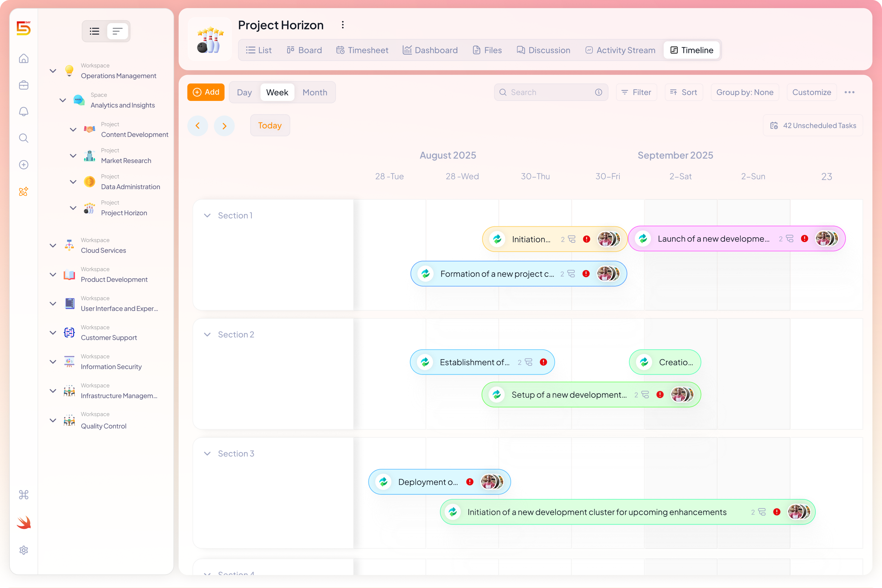Select the Day view toggle
The width and height of the screenshot is (882, 588).
point(244,92)
